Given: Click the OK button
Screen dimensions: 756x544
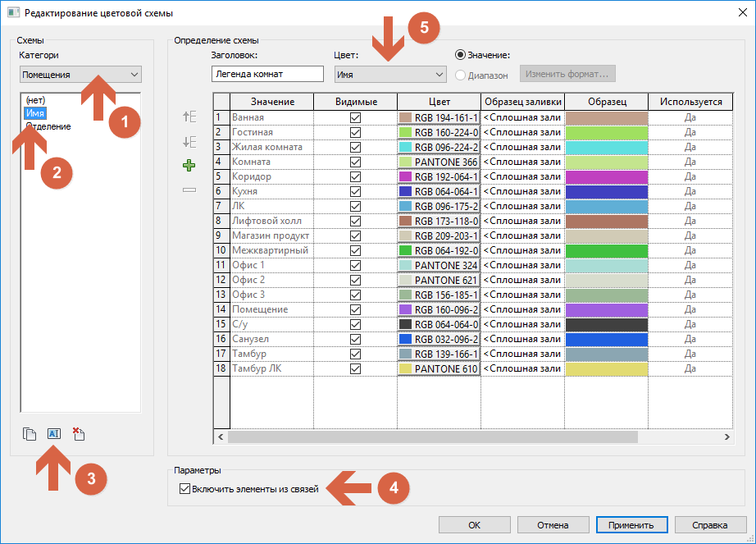Looking at the screenshot, I should [475, 524].
